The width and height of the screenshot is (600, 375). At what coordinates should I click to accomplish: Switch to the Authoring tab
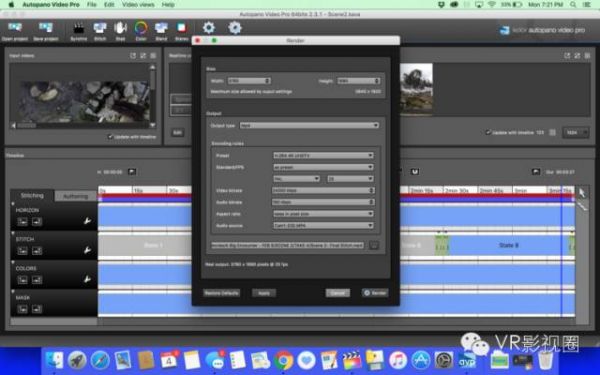75,196
